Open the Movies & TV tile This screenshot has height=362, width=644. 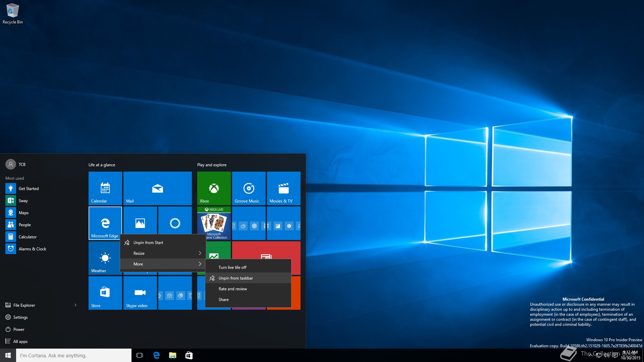click(283, 188)
